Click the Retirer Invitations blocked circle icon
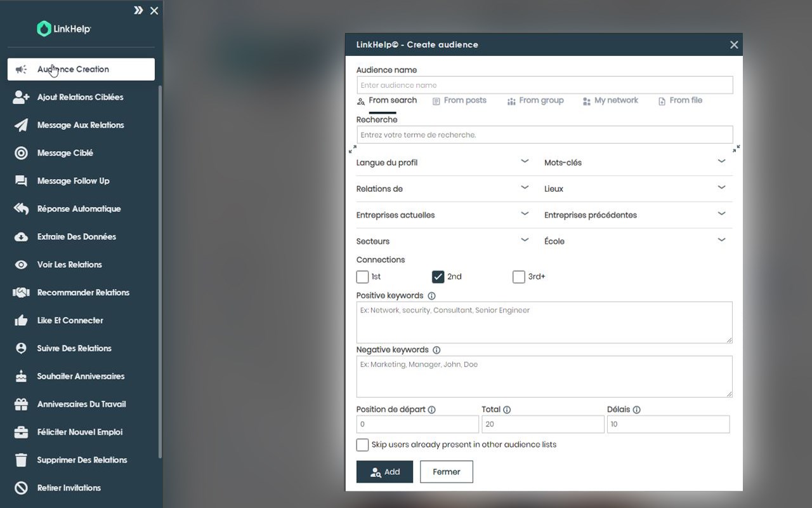812x508 pixels. click(22, 488)
